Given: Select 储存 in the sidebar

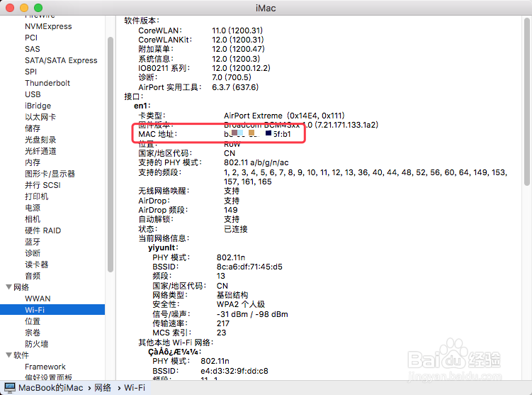Looking at the screenshot, I should click(33, 128).
